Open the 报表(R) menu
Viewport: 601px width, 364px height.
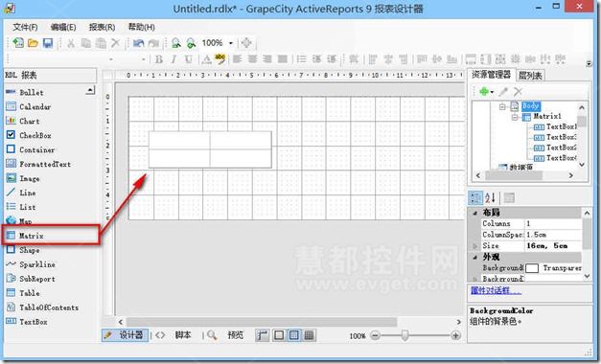pyautogui.click(x=102, y=27)
